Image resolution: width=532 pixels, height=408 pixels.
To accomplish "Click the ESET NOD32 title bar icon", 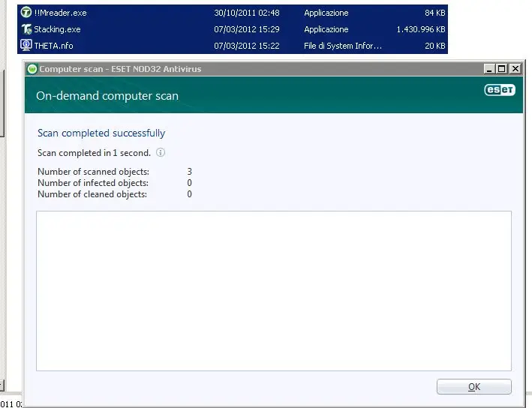I will (x=32, y=69).
